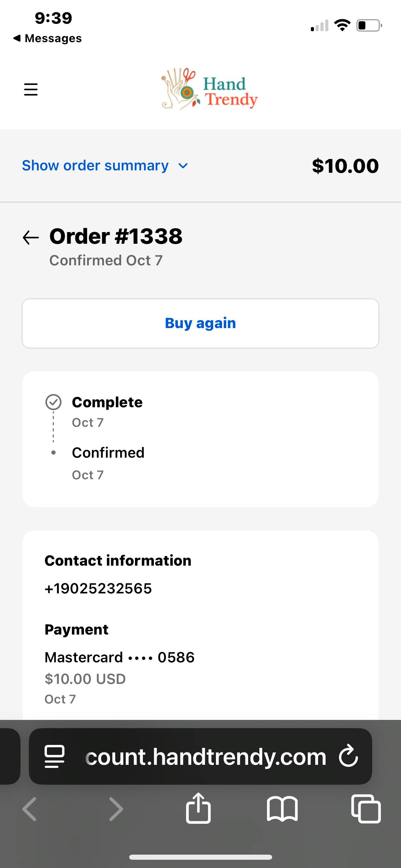Tap the handtrendy.com address bar
This screenshot has height=868, width=401.
pyautogui.click(x=206, y=757)
